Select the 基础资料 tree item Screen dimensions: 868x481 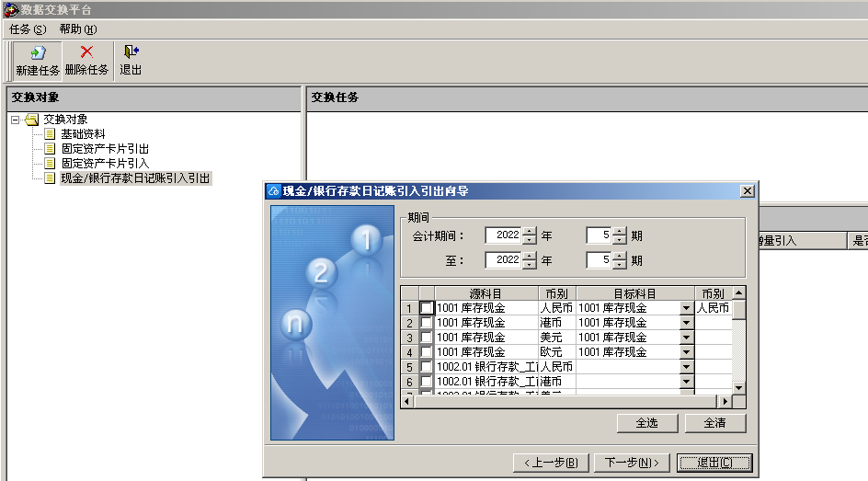pos(83,134)
